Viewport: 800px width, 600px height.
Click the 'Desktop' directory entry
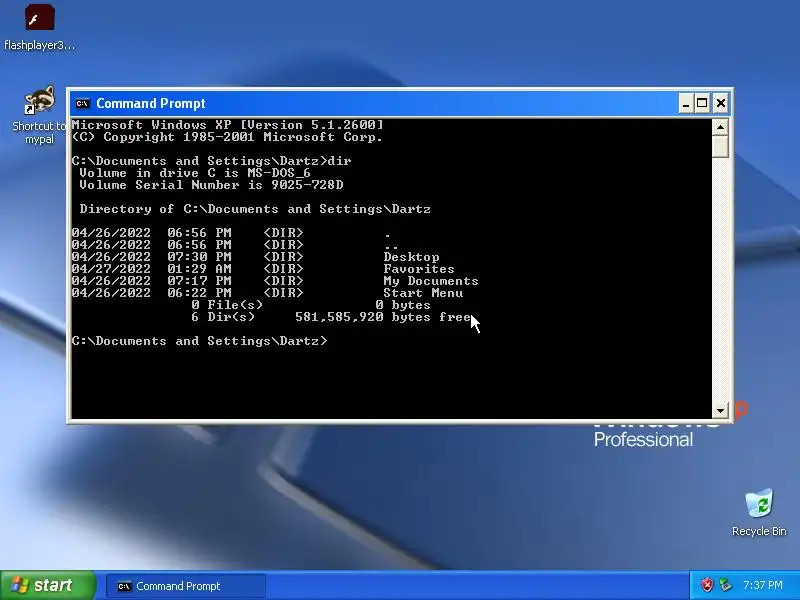[411, 257]
